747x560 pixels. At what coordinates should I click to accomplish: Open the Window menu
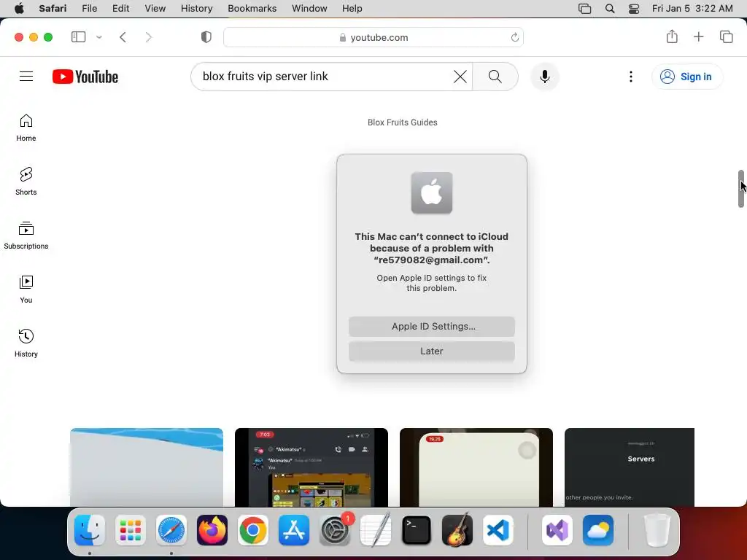[309, 9]
